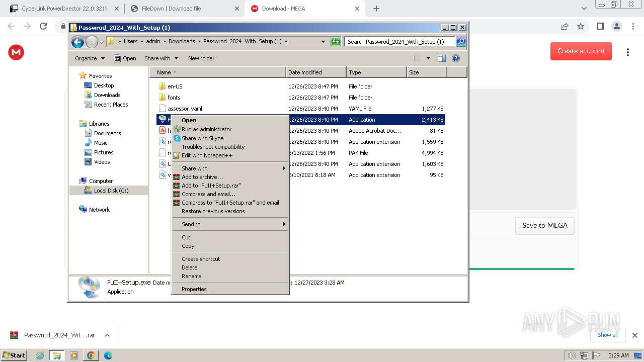Choose Open in the context menu
644x362 pixels.
coord(230,120)
